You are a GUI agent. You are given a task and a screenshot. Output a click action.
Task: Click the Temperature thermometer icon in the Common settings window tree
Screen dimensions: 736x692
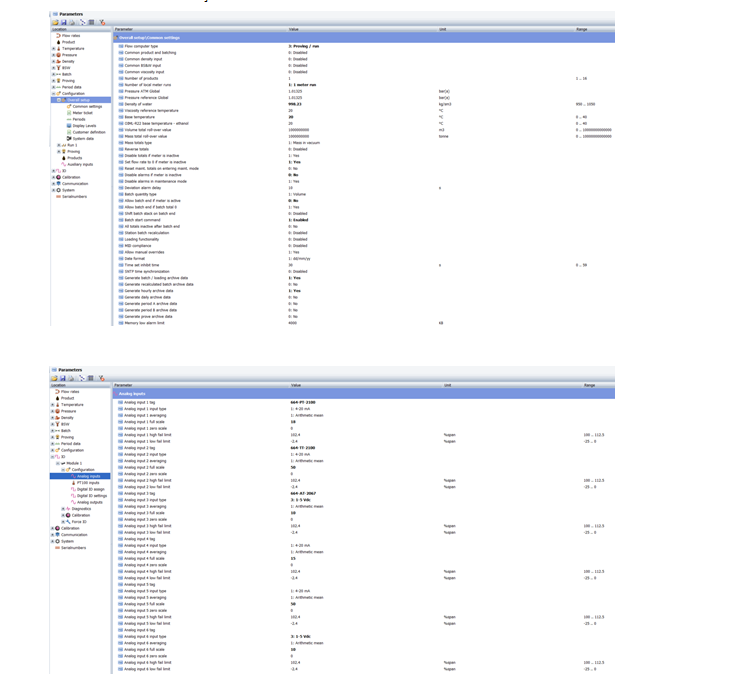click(58, 48)
